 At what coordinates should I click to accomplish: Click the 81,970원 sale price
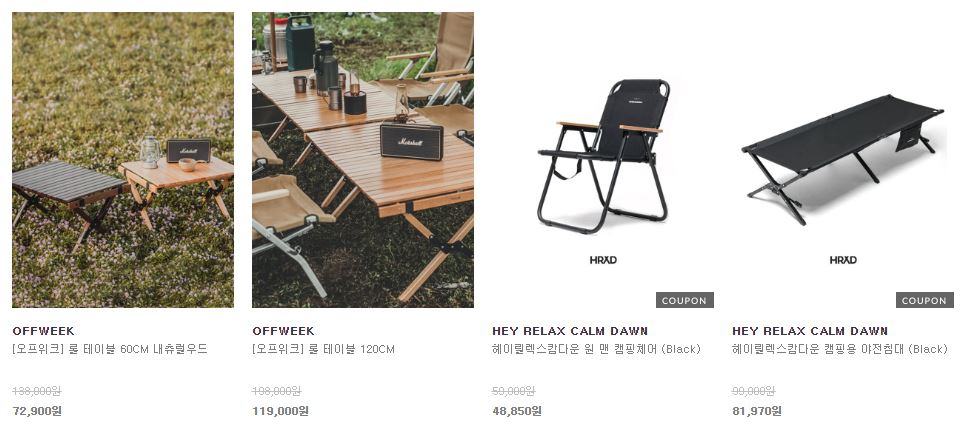click(757, 411)
